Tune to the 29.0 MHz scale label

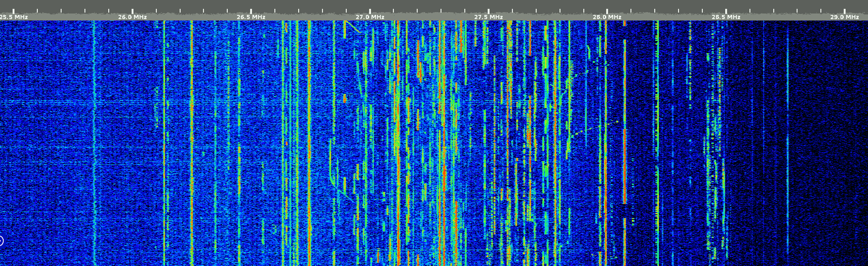coord(845,17)
